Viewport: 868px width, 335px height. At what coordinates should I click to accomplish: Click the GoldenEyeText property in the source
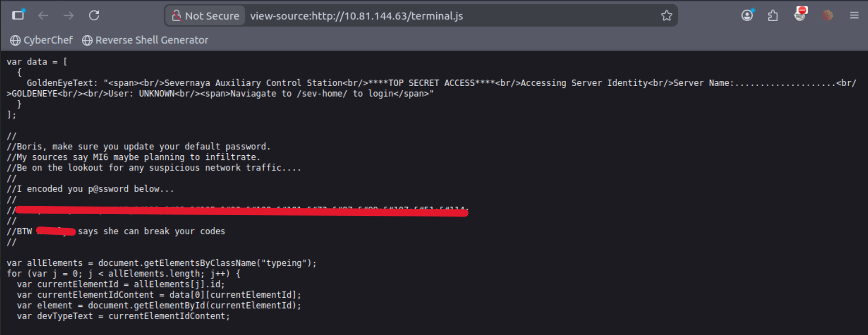click(62, 83)
